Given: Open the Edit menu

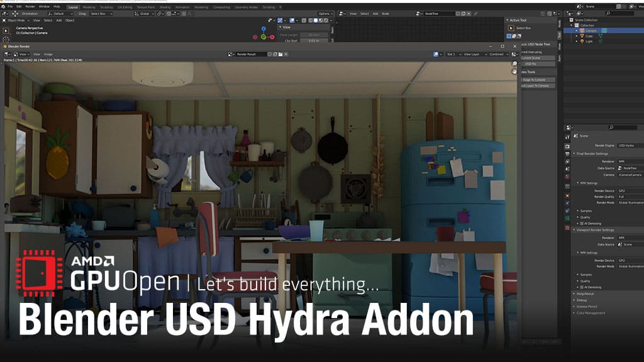Looking at the screenshot, I should tap(19, 7).
